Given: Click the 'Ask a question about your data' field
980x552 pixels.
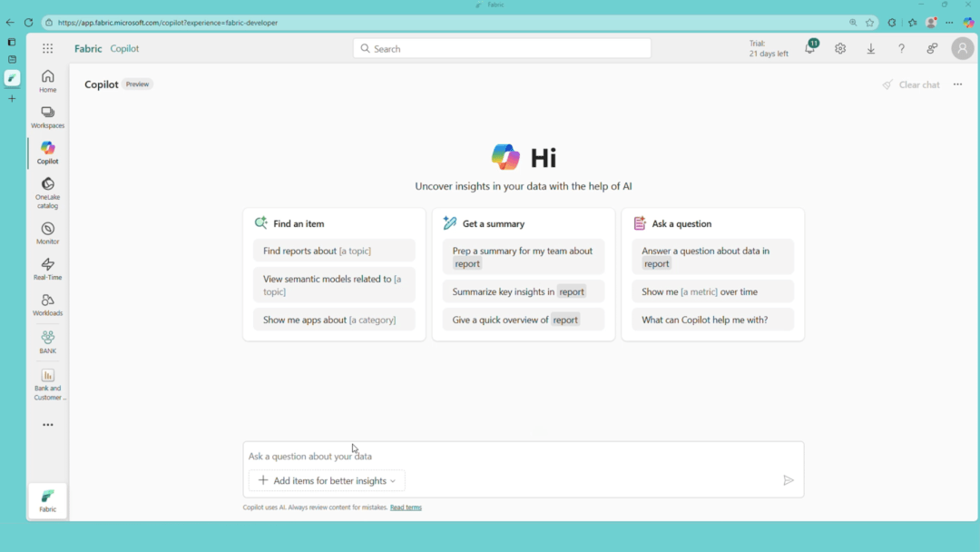Looking at the screenshot, I should 524,456.
